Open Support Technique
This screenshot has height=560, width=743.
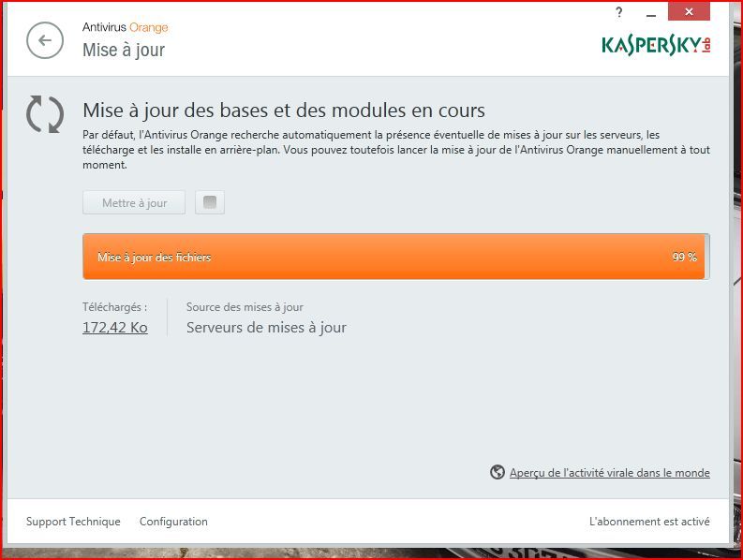coord(73,522)
